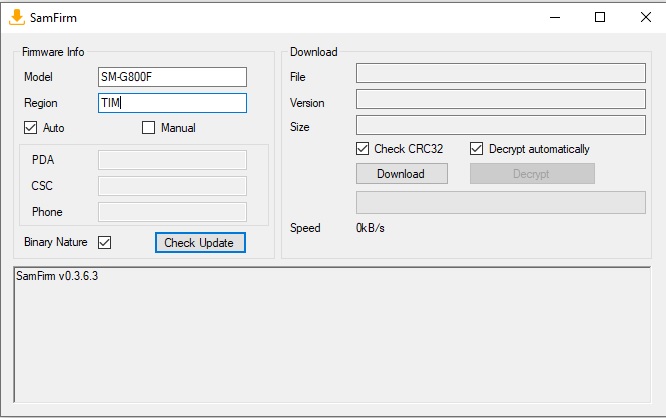Image resolution: width=666 pixels, height=418 pixels.
Task: Click the 0kB/s speed value
Action: tap(370, 228)
